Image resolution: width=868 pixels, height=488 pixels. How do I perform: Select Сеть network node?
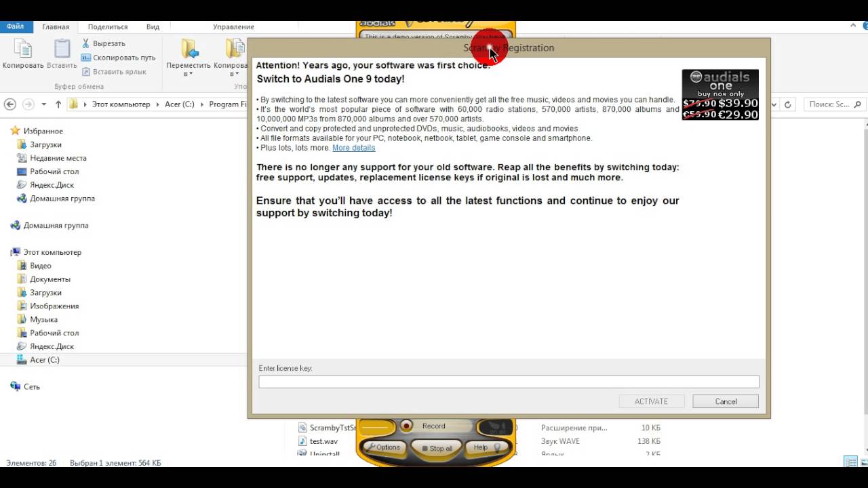click(x=32, y=386)
